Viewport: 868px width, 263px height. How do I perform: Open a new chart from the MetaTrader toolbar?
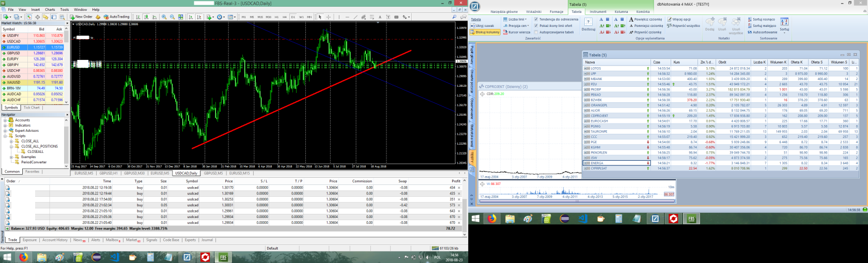[6, 17]
